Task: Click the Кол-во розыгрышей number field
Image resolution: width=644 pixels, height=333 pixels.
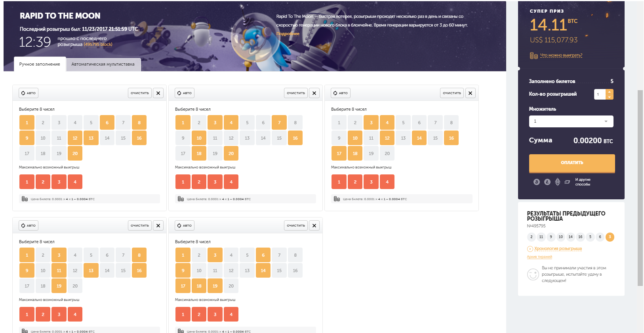Action: click(600, 95)
